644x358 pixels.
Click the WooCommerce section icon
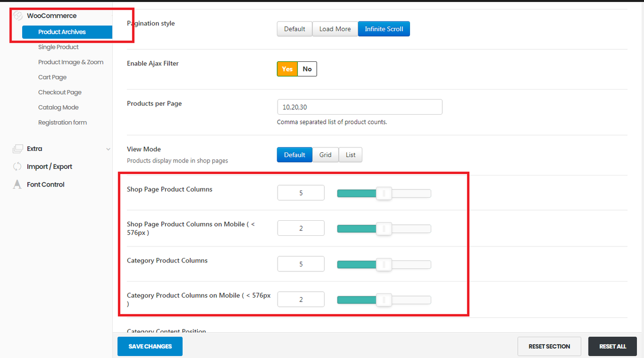coord(18,16)
